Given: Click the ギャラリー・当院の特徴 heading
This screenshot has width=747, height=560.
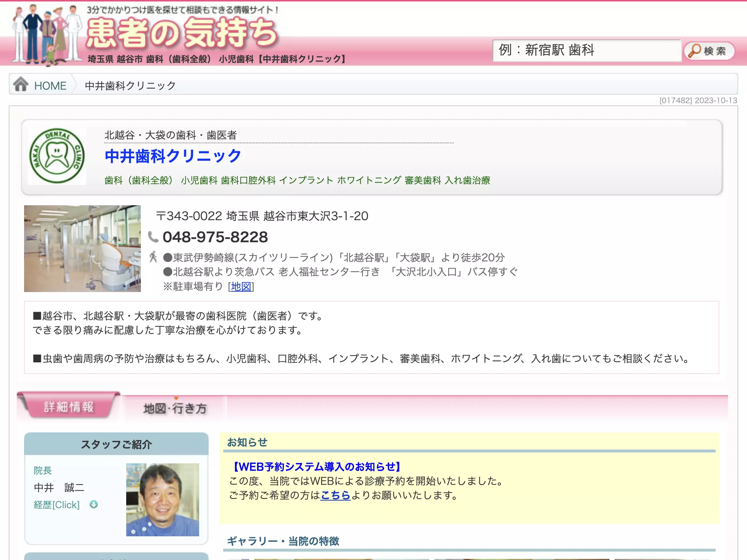Looking at the screenshot, I should click(283, 541).
